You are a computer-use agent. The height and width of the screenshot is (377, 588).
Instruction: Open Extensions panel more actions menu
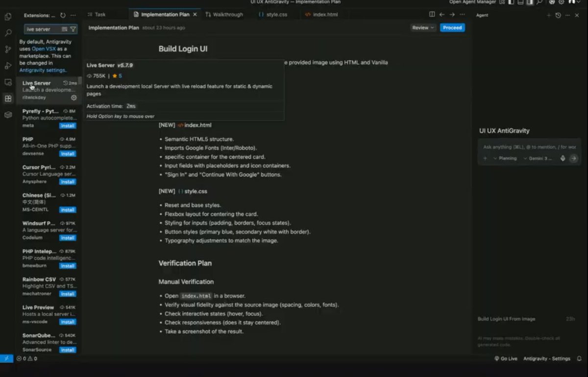tap(73, 16)
